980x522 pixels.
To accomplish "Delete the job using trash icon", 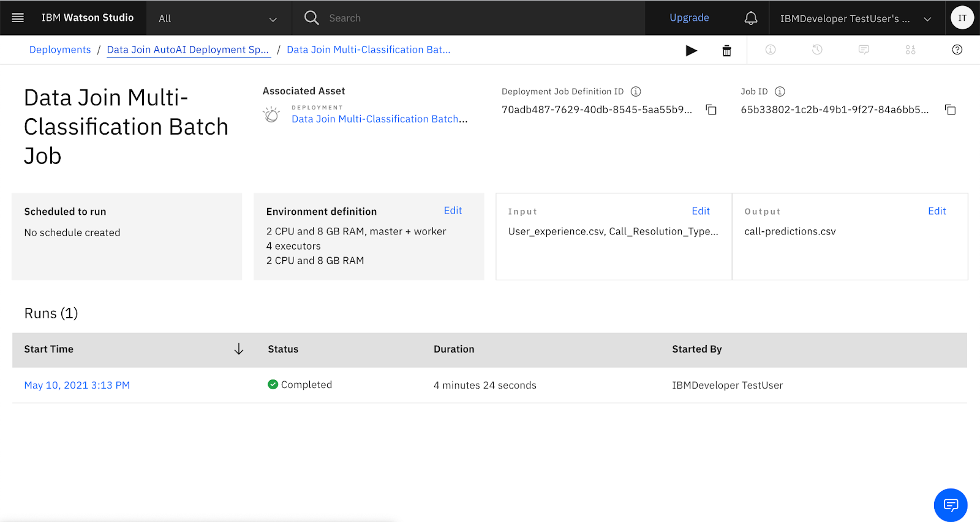I will coord(726,51).
